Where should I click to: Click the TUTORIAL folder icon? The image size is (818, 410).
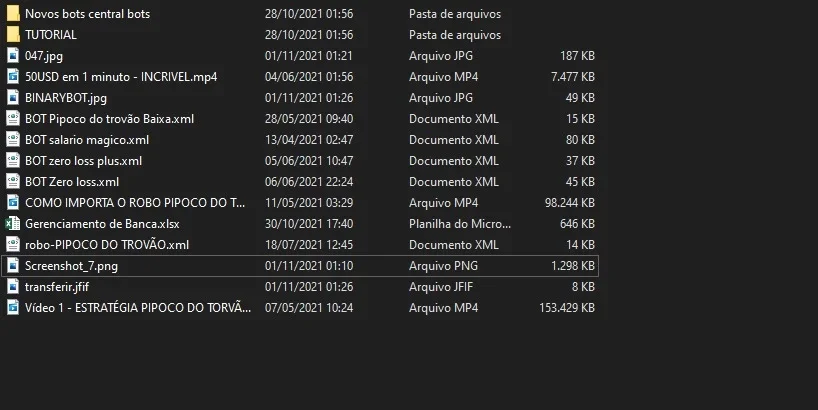pos(13,34)
